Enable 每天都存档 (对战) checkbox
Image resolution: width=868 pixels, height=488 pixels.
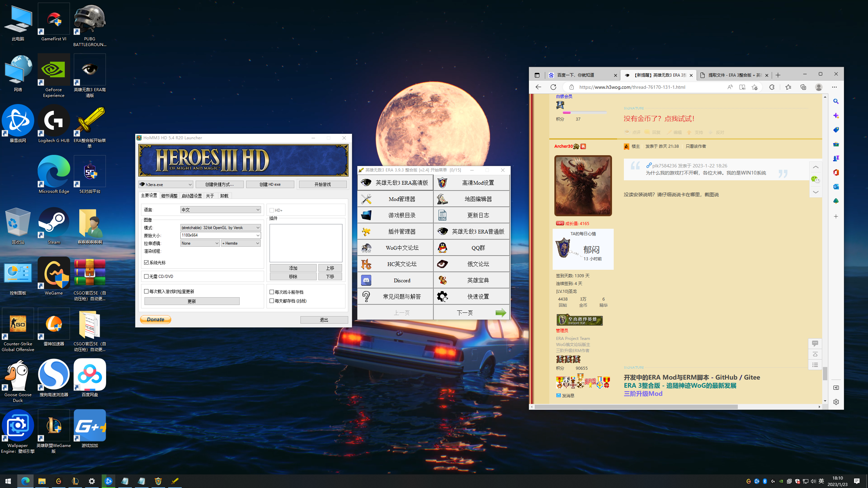(272, 301)
